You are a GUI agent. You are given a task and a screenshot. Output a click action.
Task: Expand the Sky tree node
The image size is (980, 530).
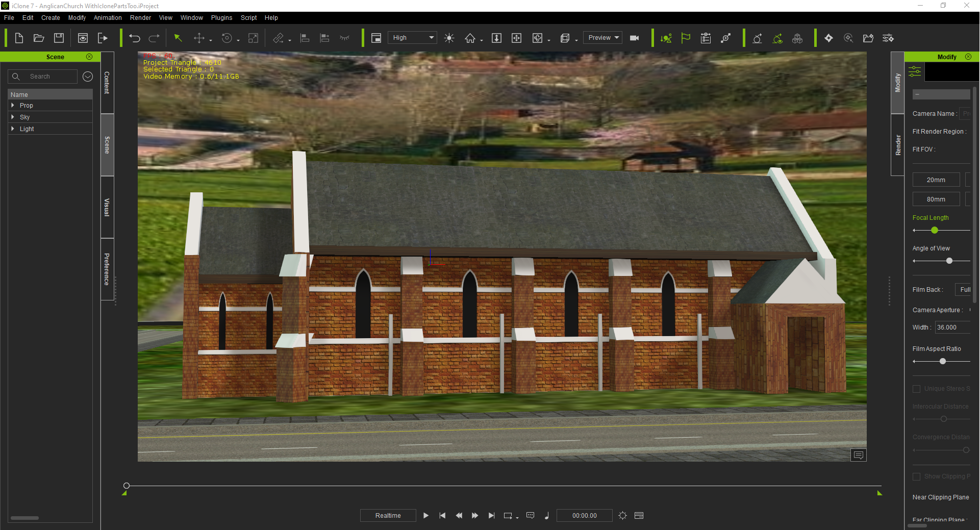[13, 117]
